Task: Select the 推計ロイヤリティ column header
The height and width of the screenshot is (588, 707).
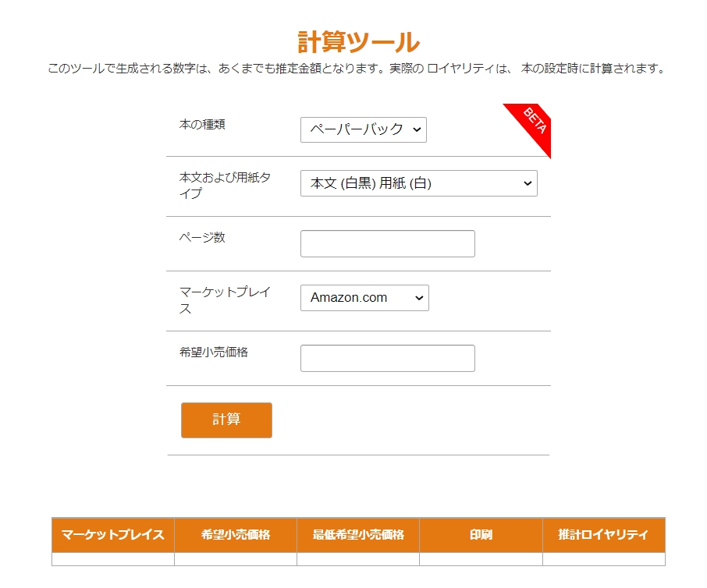Action: 603,535
